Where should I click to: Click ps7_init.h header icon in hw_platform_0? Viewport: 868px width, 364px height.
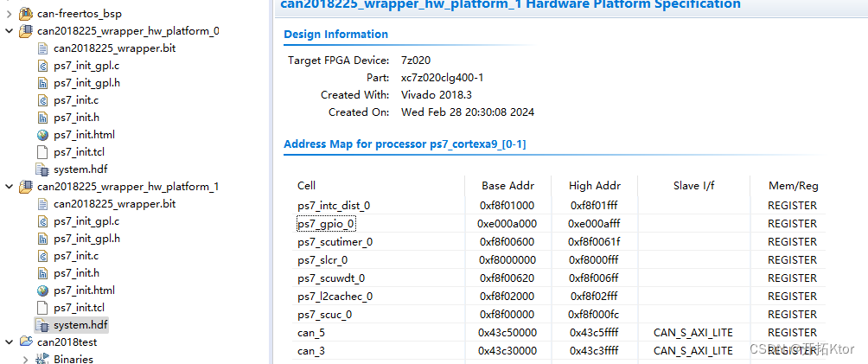[42, 118]
